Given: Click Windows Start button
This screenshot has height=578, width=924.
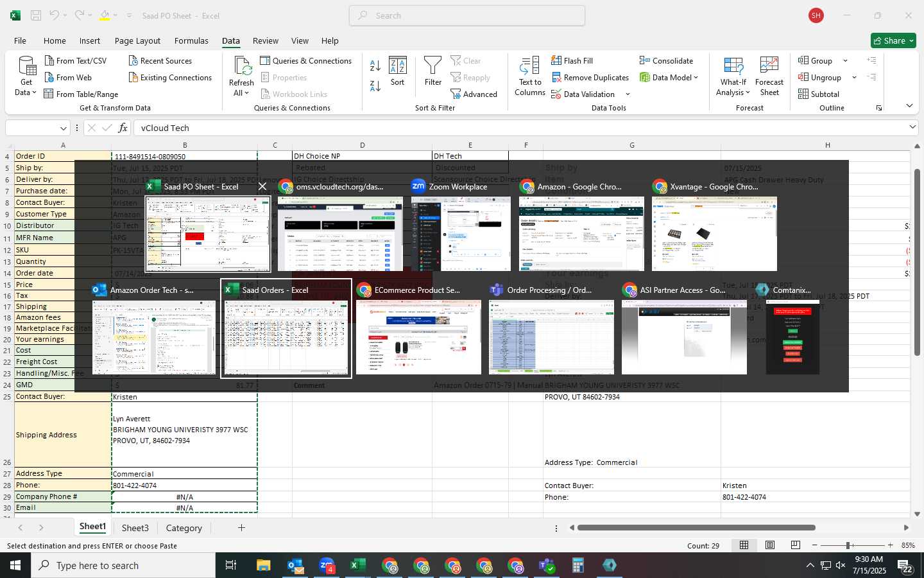Looking at the screenshot, I should 15,565.
